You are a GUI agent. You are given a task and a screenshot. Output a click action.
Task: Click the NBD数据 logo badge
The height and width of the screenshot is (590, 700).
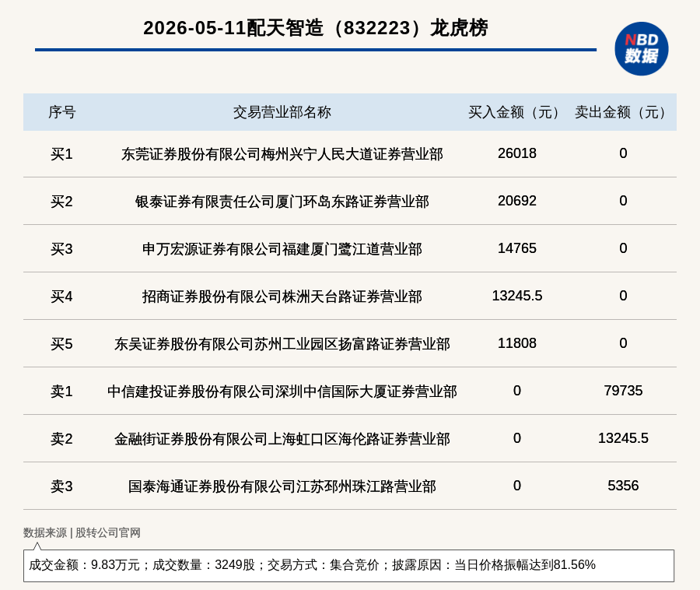[x=641, y=49]
